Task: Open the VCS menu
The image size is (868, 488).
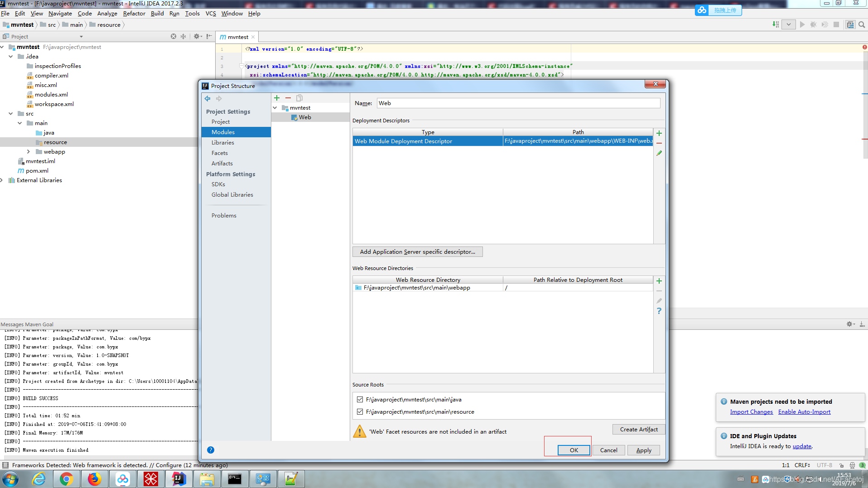Action: pyautogui.click(x=211, y=13)
